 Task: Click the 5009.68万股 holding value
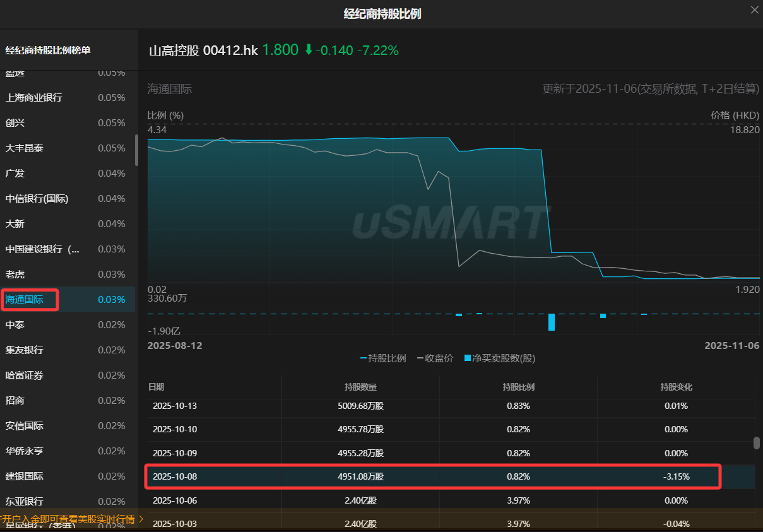360,406
